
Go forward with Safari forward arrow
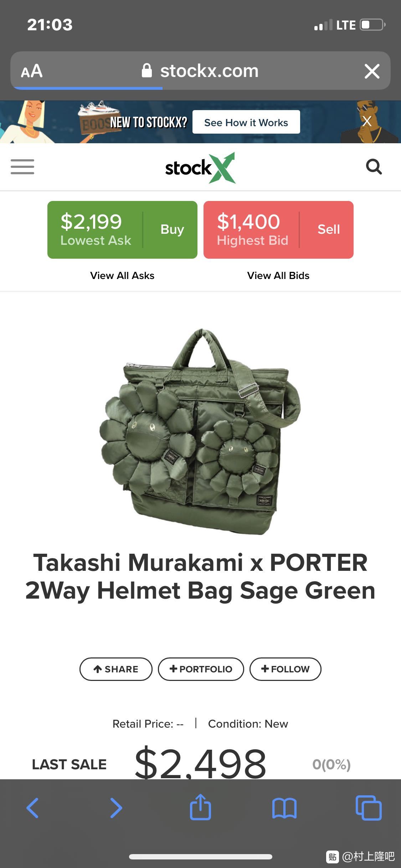point(116,808)
